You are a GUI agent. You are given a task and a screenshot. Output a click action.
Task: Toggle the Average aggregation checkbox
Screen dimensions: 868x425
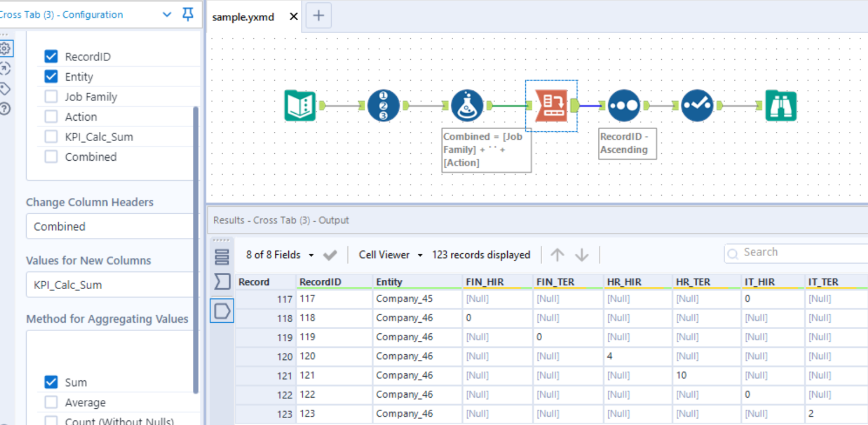pyautogui.click(x=51, y=402)
